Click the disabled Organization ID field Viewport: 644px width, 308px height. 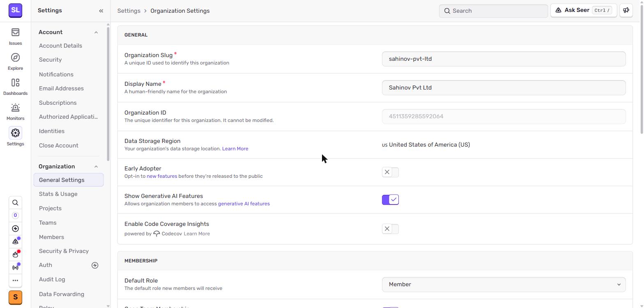504,116
